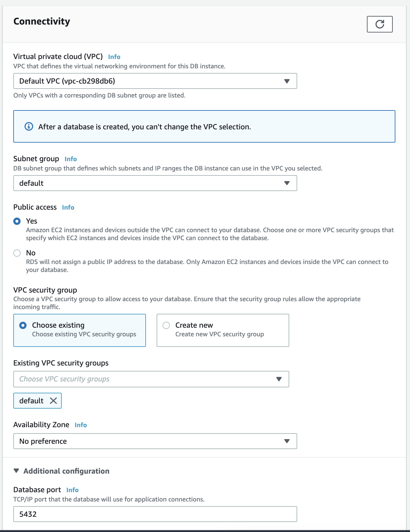The width and height of the screenshot is (410, 532).
Task: Open Info link for Virtual private cloud
Action: click(114, 57)
